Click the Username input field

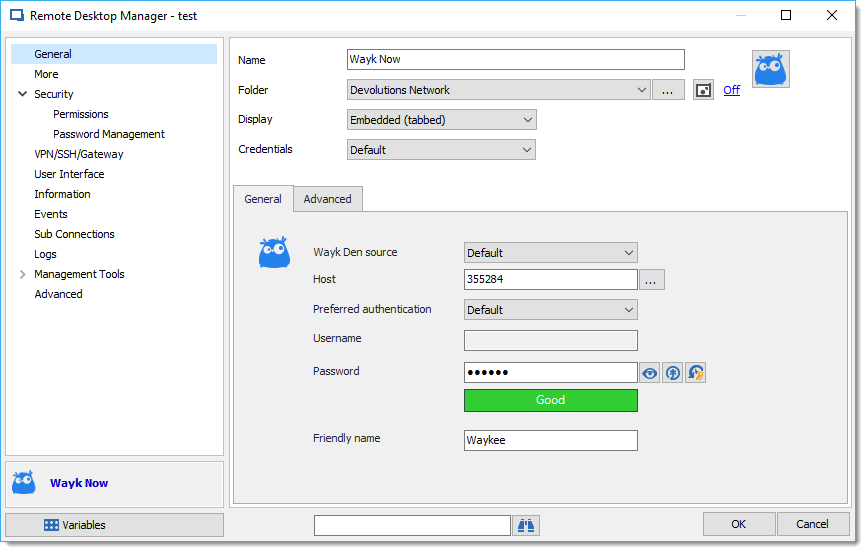tap(551, 340)
